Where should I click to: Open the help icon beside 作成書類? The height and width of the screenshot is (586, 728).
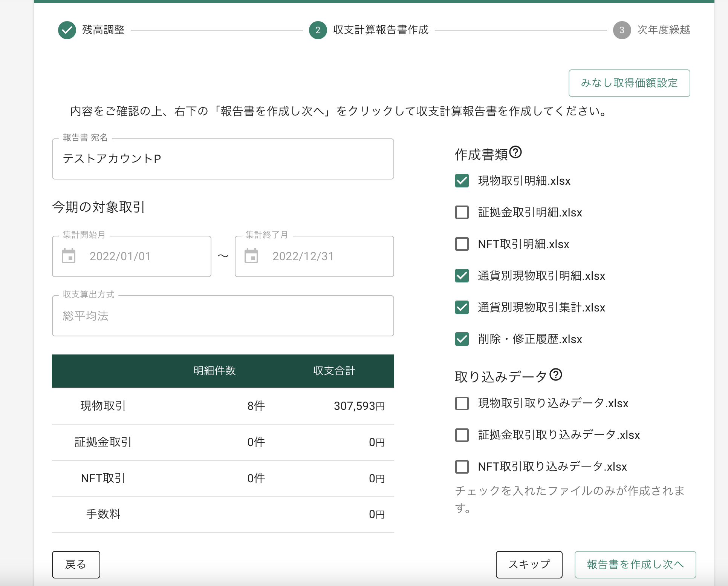click(x=517, y=152)
